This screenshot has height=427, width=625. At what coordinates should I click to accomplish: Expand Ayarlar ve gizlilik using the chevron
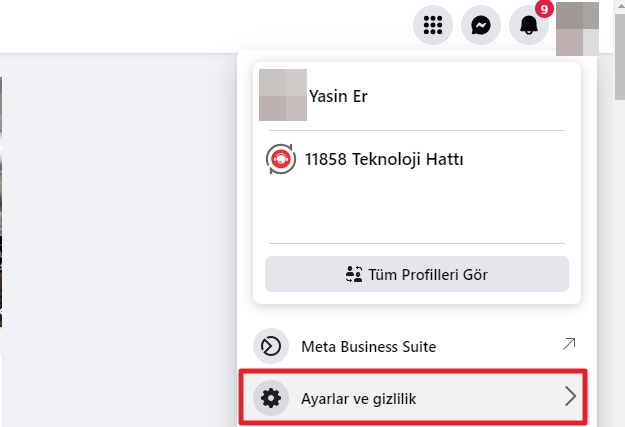(570, 396)
